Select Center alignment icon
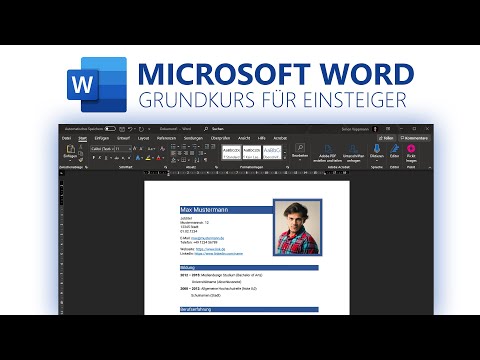Image resolution: width=480 pixels, height=360 pixels. (x=180, y=153)
